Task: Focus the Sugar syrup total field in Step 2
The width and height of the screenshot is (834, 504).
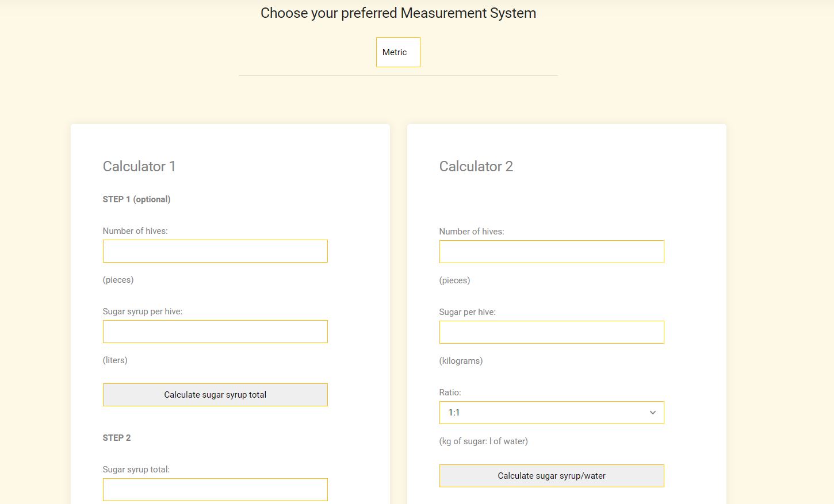Action: point(215,489)
